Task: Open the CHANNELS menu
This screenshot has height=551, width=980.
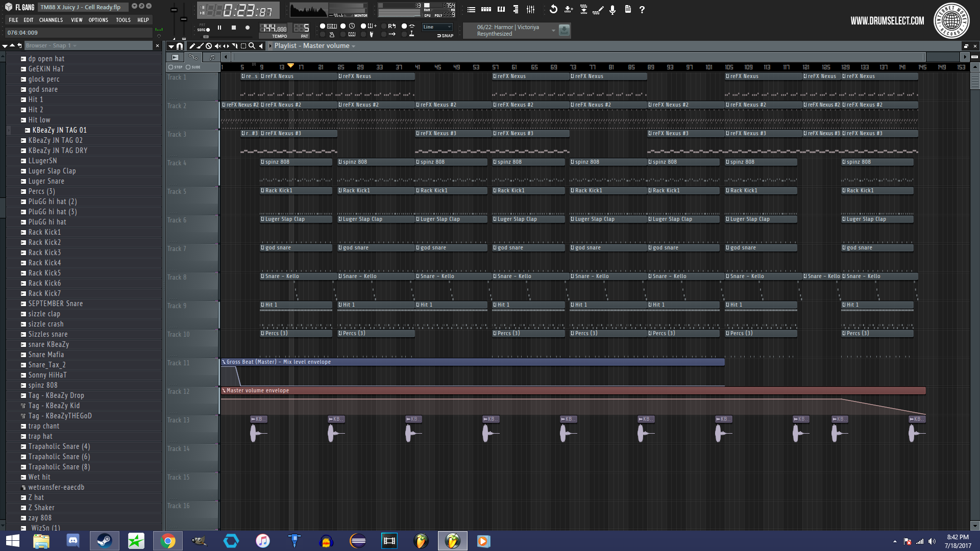Action: click(51, 20)
